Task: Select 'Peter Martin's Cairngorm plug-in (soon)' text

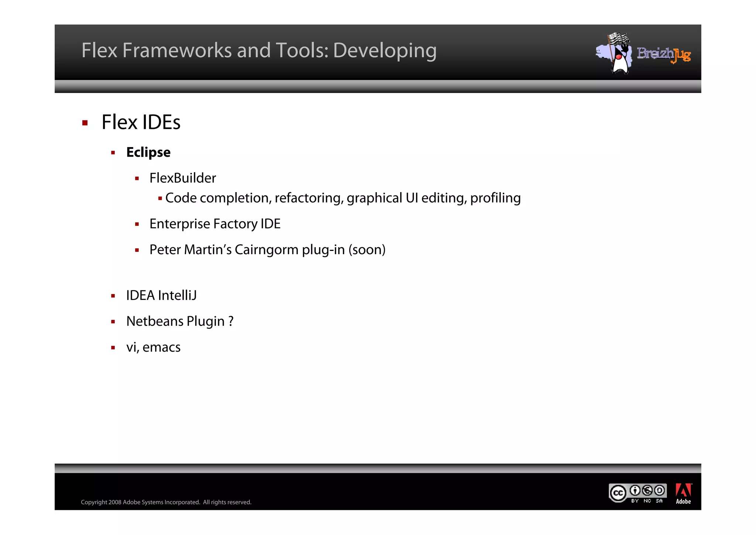Action: (267, 250)
